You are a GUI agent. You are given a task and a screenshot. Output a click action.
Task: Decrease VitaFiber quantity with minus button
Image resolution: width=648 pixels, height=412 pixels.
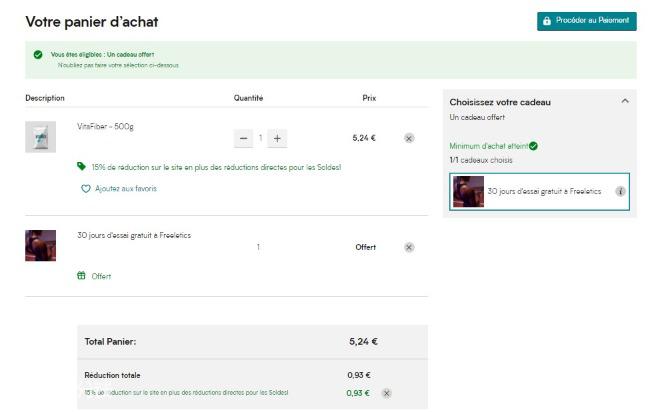click(243, 138)
